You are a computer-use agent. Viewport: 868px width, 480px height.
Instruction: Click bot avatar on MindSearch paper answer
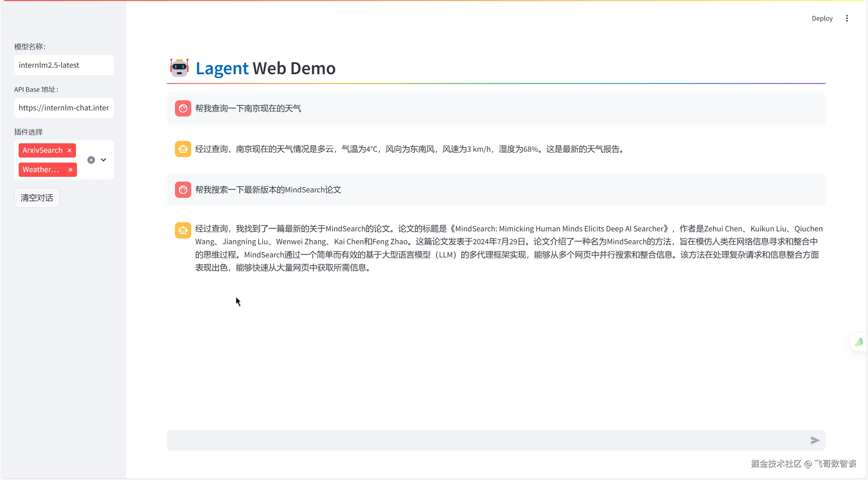(183, 230)
